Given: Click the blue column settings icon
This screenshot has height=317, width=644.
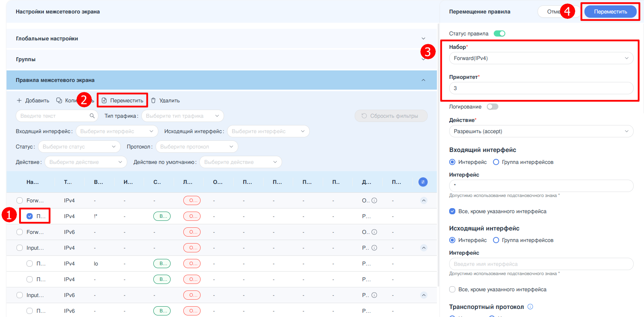Looking at the screenshot, I should point(423,182).
